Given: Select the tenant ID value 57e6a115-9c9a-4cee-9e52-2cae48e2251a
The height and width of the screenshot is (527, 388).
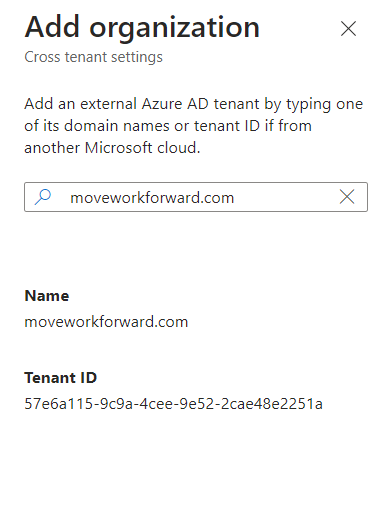Looking at the screenshot, I should point(173,404).
